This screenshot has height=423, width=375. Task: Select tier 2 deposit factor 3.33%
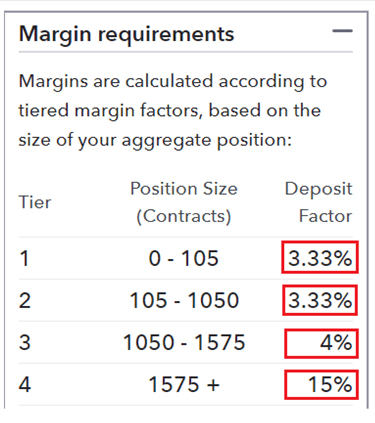[x=320, y=300]
